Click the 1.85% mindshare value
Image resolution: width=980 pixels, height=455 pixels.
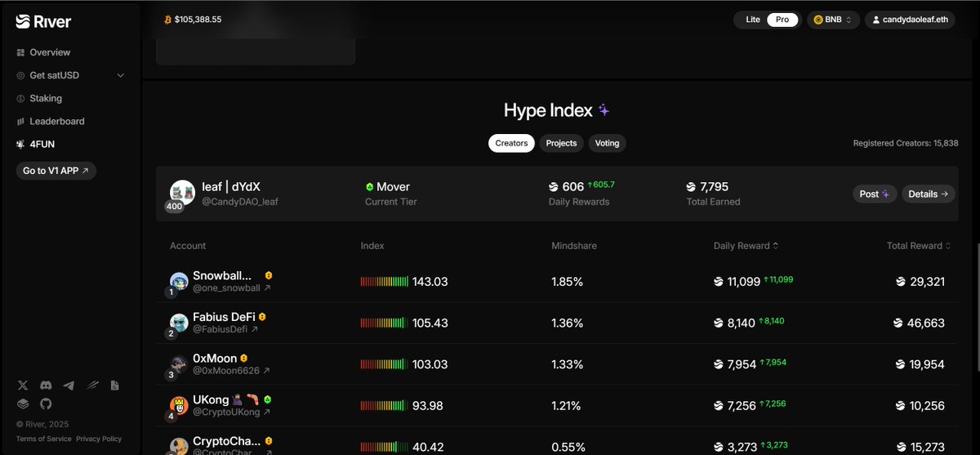pos(568,282)
